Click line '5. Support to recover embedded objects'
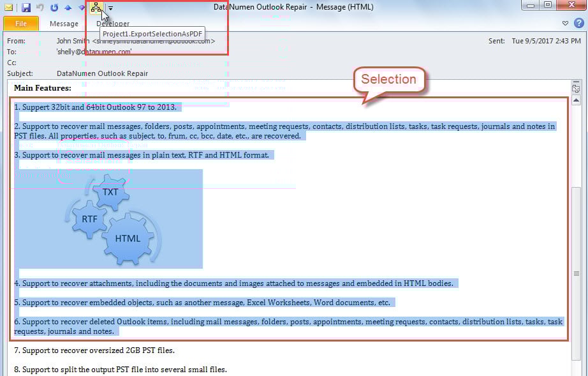 202,303
